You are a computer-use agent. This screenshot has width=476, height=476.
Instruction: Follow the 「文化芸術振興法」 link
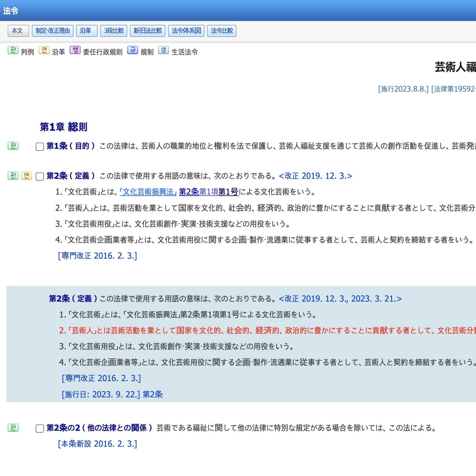tap(148, 192)
